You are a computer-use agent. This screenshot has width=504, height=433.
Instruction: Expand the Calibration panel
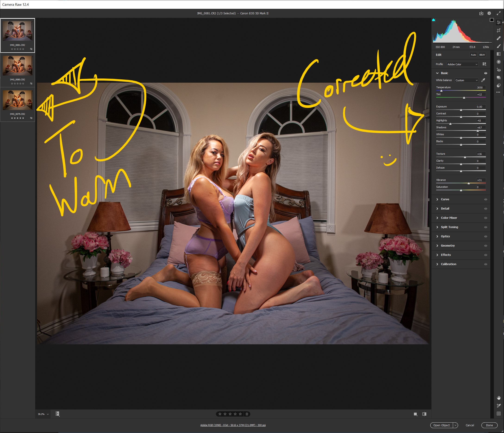448,264
